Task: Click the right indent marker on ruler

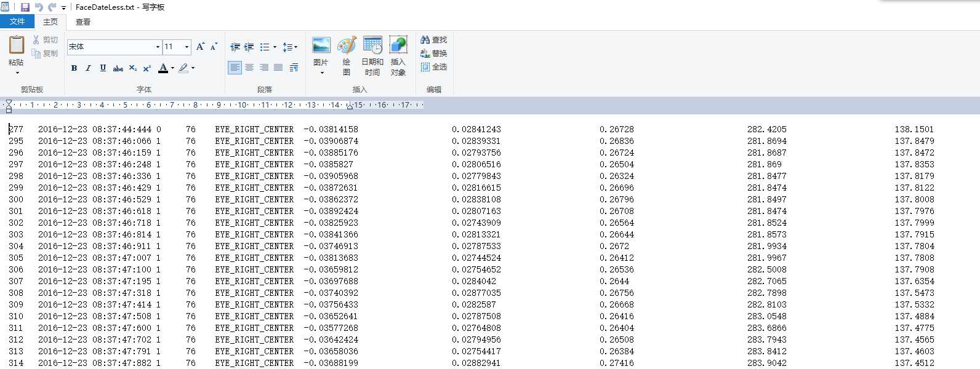Action: tap(350, 107)
